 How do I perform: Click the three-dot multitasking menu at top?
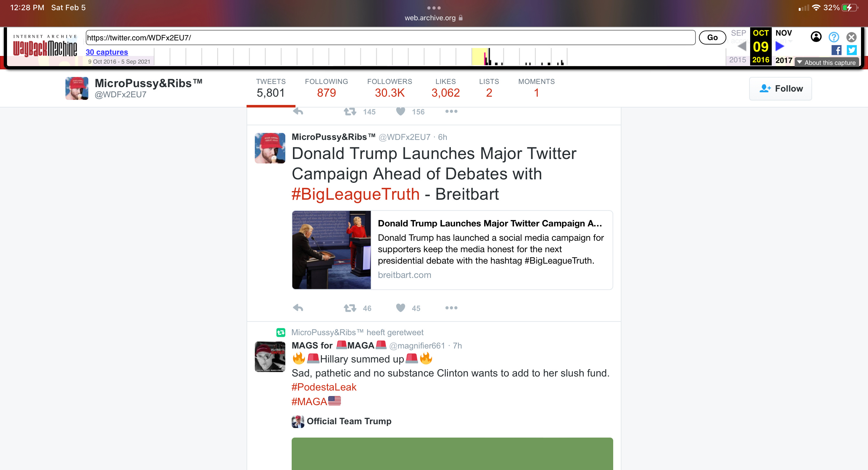click(434, 8)
